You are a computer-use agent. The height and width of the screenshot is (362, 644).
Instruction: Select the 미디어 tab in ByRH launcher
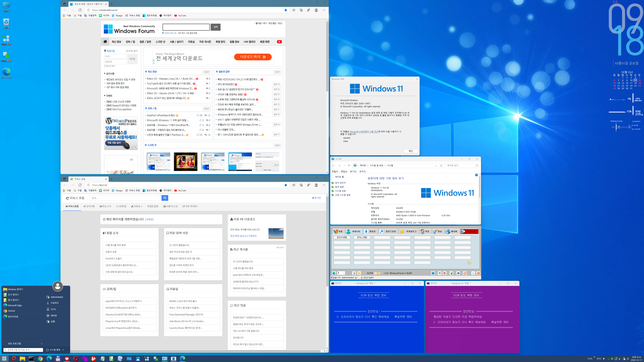[x=452, y=231]
